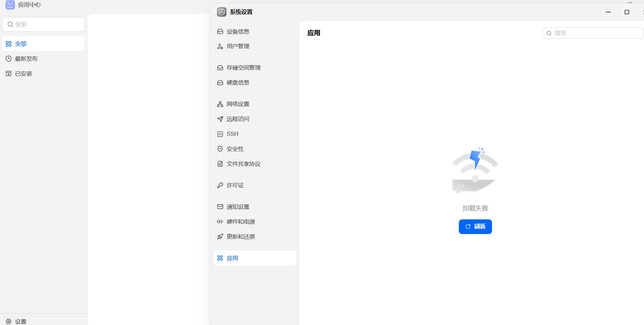The image size is (644, 325).
Task: Click the 已安装 download box icon
Action: point(9,73)
